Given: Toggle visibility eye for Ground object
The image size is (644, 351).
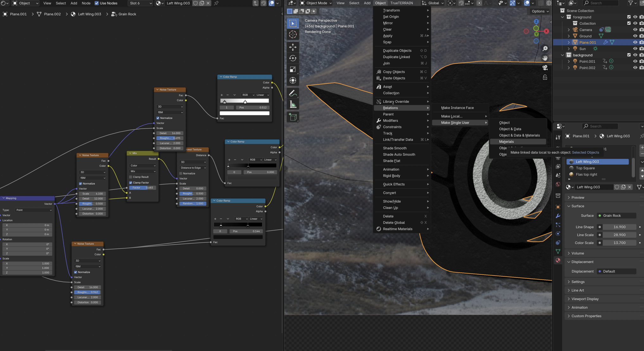Looking at the screenshot, I should click(x=635, y=36).
